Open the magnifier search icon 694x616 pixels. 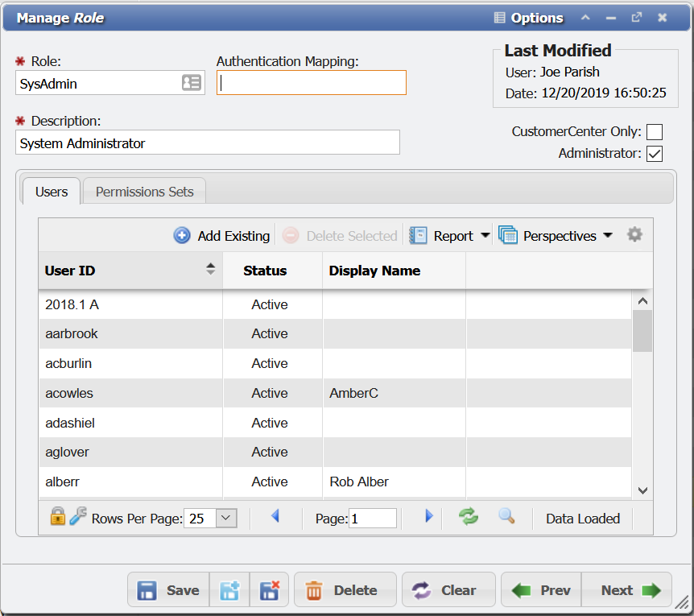click(506, 517)
